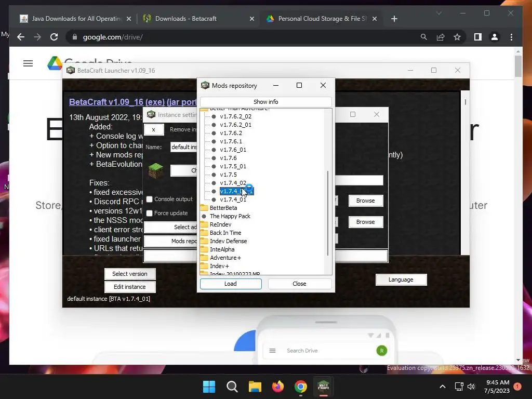Viewport: 532px width, 399px height.
Task: Click the lower Browse button
Action: (365, 222)
